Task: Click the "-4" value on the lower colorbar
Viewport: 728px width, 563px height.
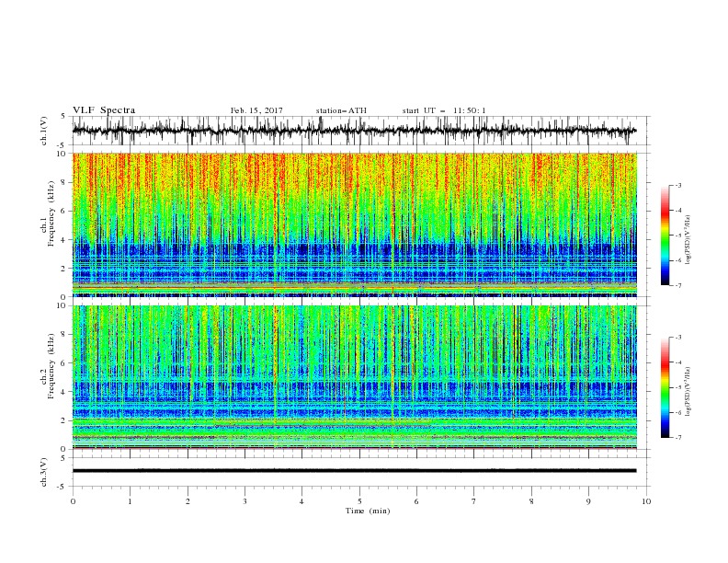Action: (x=678, y=362)
